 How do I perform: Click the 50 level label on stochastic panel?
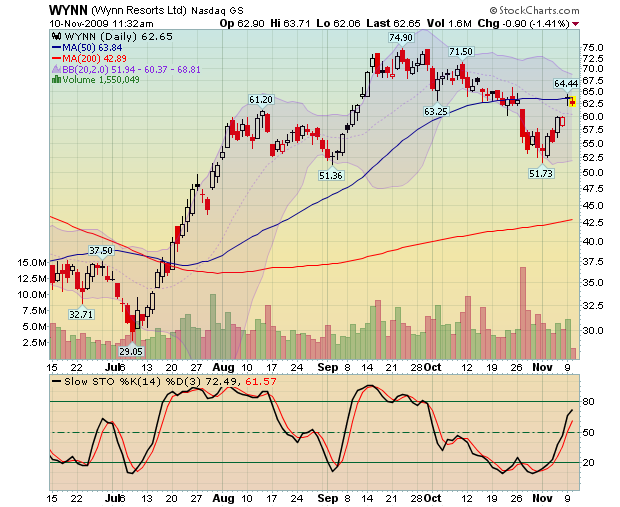pyautogui.click(x=589, y=432)
